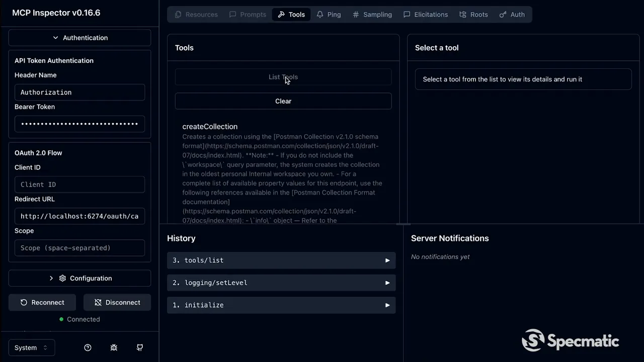Open the Sampling tab via its hash icon
The width and height of the screenshot is (644, 362).
click(x=356, y=14)
